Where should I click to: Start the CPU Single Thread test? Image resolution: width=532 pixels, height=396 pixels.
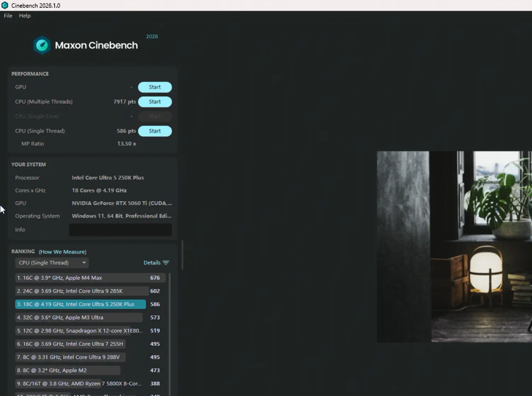pos(155,131)
